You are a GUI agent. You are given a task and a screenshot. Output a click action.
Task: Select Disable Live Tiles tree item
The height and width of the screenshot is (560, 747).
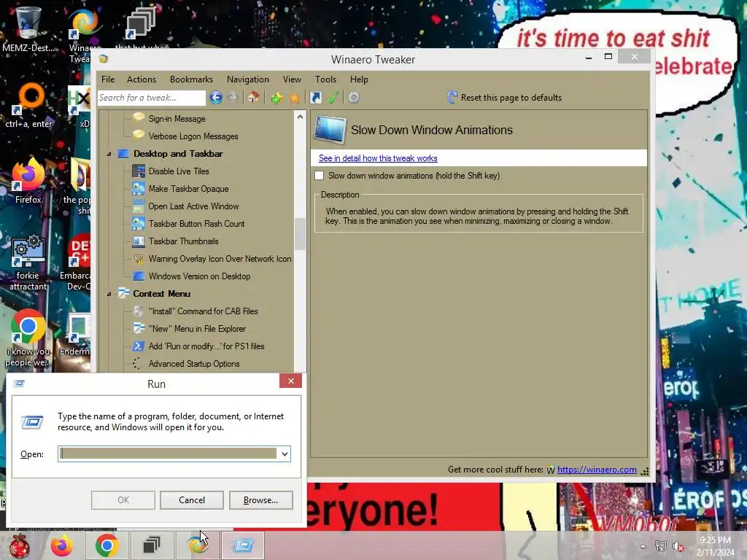[179, 171]
